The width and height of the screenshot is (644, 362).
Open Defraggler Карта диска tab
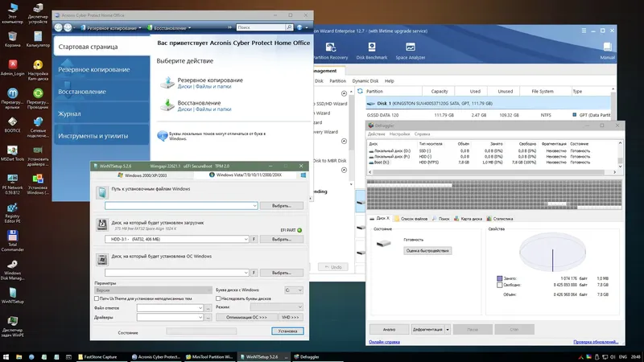(469, 219)
